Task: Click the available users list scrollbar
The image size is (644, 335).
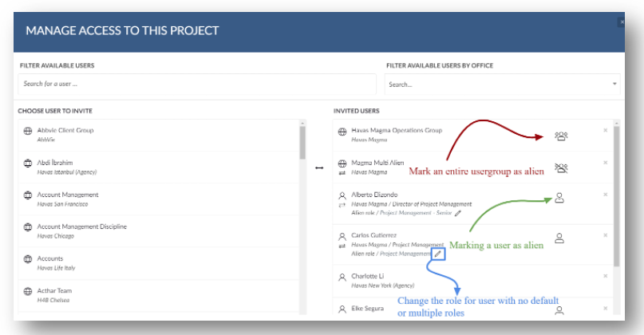Action: (x=302, y=143)
